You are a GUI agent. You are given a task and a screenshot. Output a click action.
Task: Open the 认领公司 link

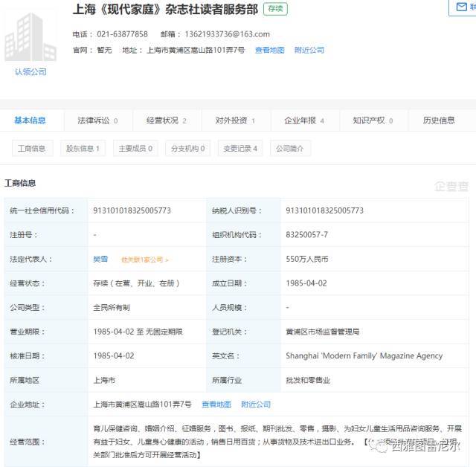(30, 72)
